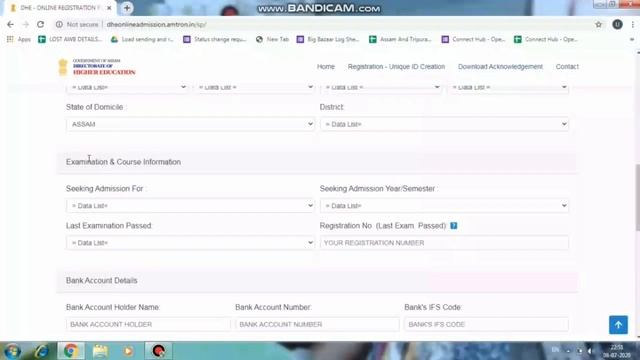Focus Bank's IFS Code field
The height and width of the screenshot is (360, 640).
click(x=486, y=324)
